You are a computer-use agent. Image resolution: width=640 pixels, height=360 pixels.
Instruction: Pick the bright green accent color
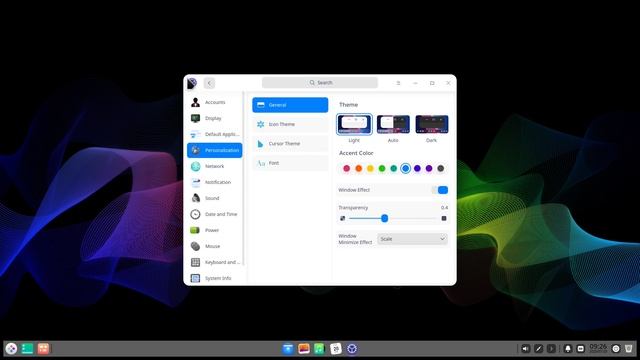(382, 168)
